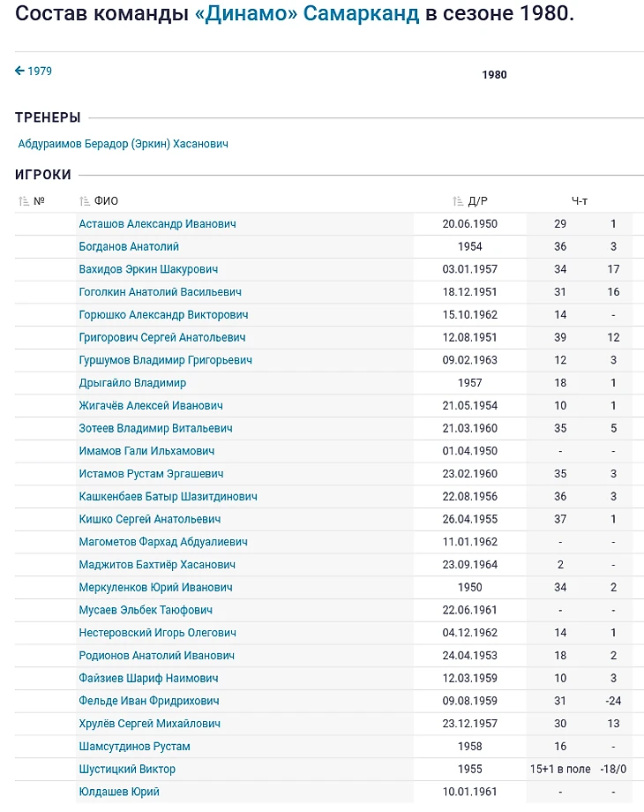Open Маджитов Бахтиёр Хасанович's page
This screenshot has width=644, height=812.
pyautogui.click(x=157, y=565)
